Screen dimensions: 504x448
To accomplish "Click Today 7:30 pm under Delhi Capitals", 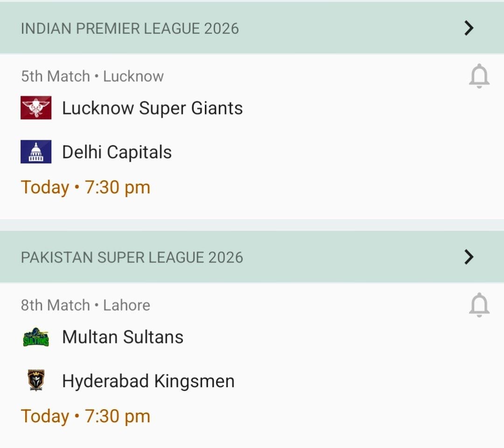I will (85, 187).
